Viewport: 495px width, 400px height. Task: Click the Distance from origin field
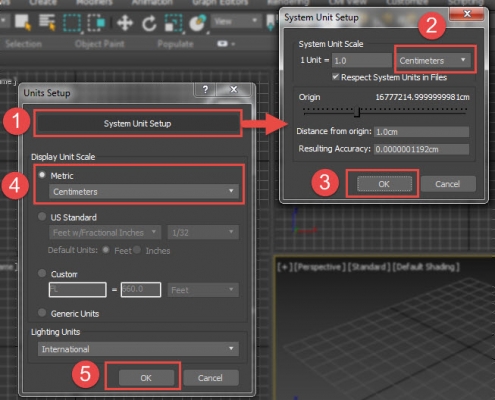(422, 132)
